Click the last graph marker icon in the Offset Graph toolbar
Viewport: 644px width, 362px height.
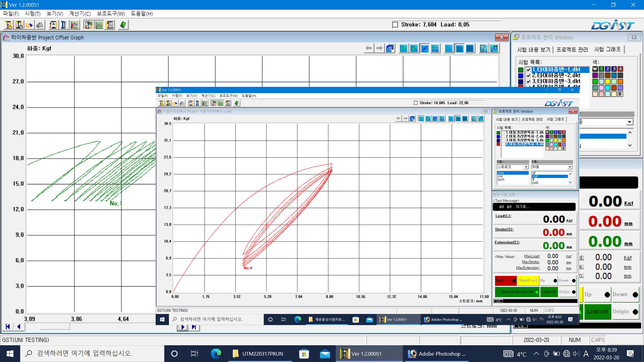(494, 48)
